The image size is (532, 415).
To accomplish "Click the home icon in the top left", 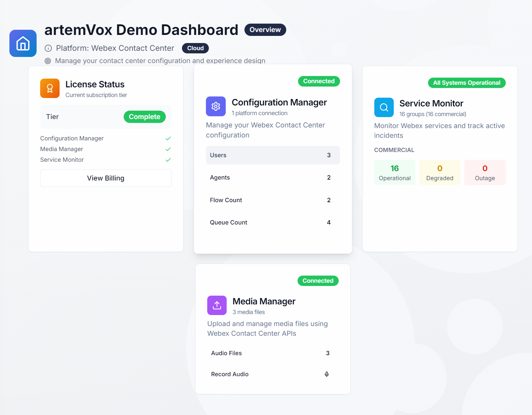I will click(x=23, y=43).
